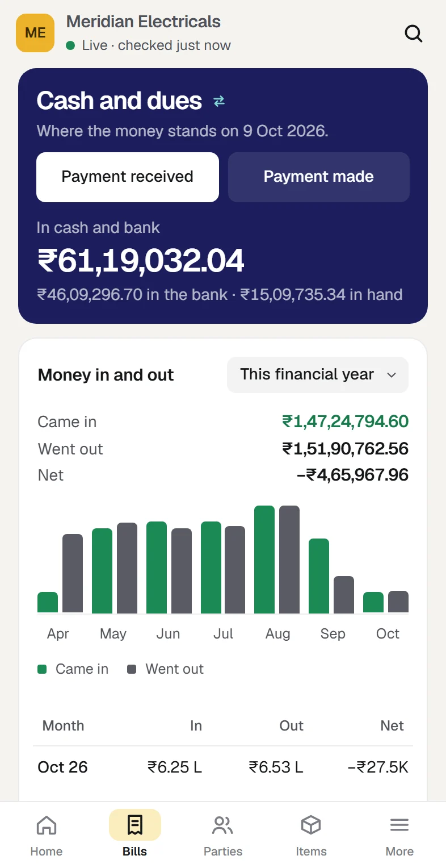Expand the Oct 26 month row
The image size is (446, 868).
pos(223,767)
